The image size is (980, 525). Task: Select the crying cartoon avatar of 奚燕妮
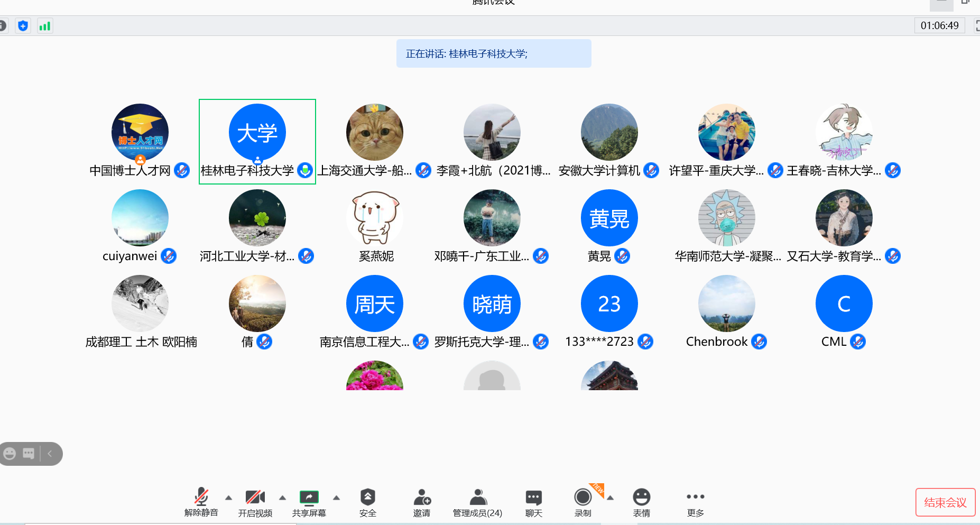pyautogui.click(x=375, y=218)
